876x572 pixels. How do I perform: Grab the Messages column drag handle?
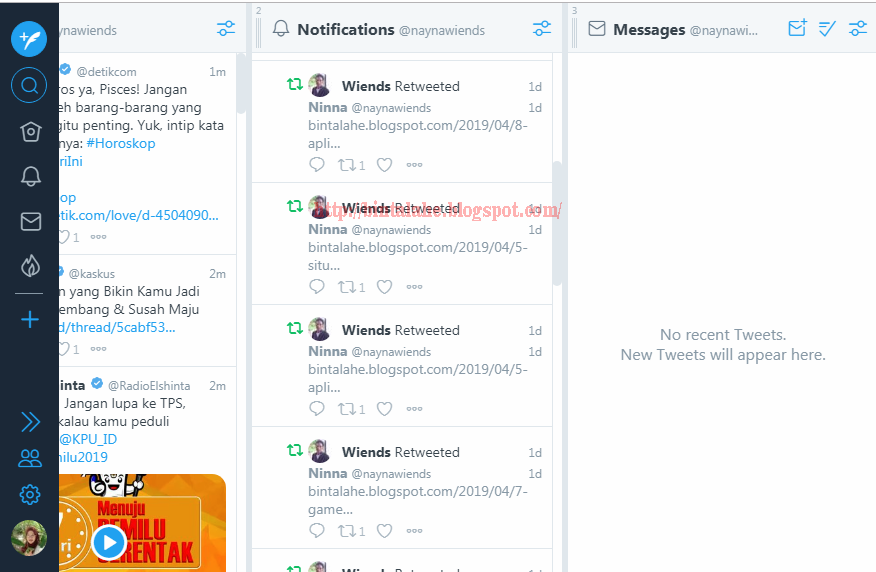[574, 32]
